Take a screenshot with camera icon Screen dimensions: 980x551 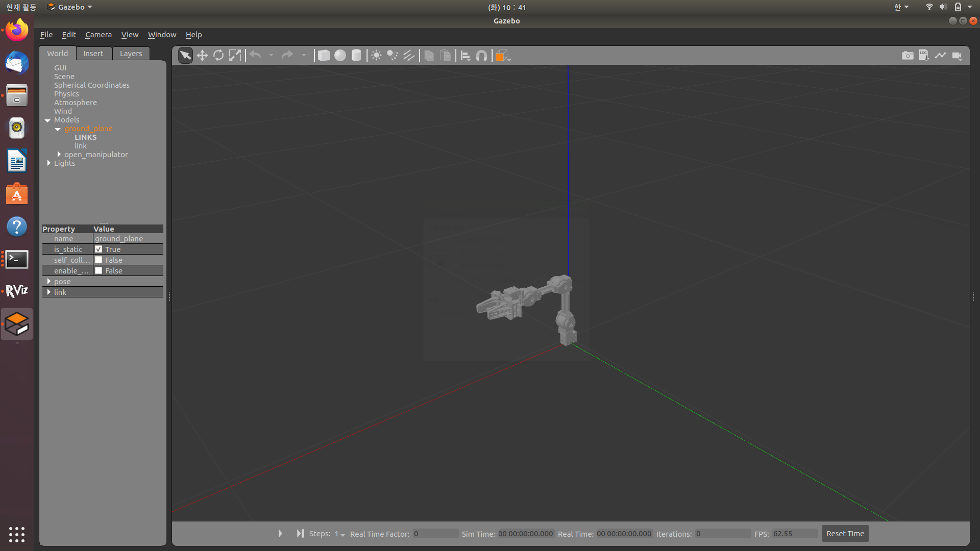(908, 56)
